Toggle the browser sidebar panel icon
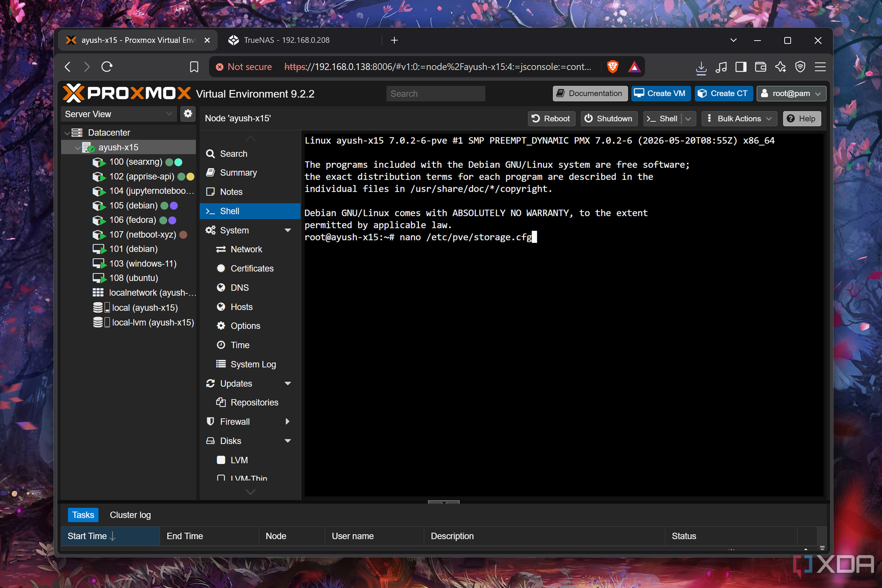The height and width of the screenshot is (588, 882). (741, 67)
